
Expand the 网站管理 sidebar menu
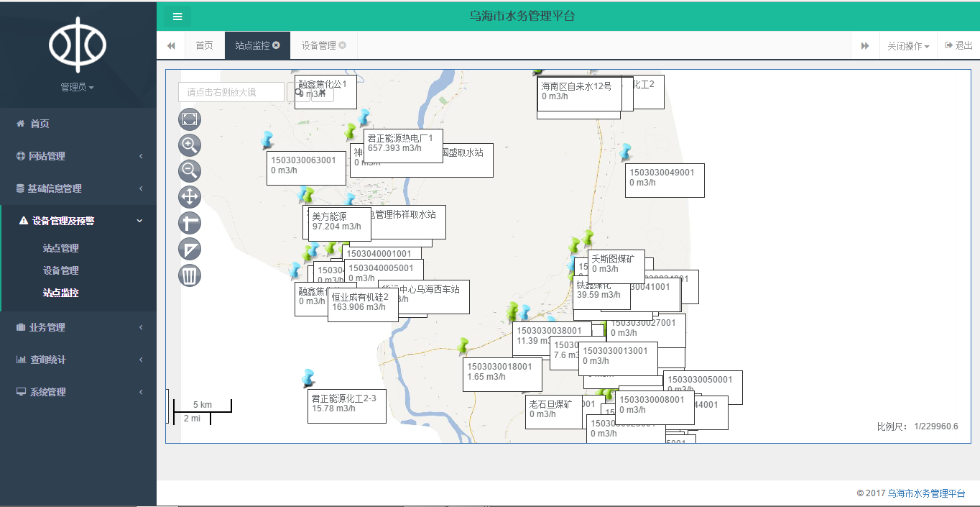[x=78, y=156]
